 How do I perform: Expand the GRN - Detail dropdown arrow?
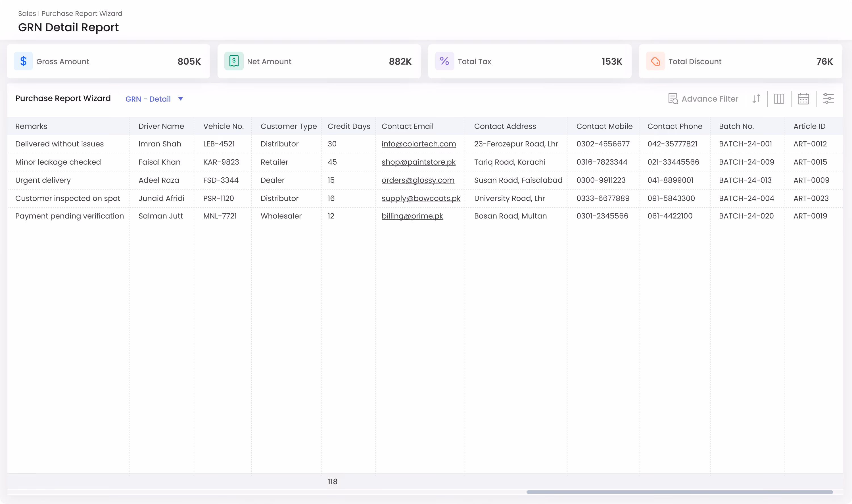click(180, 99)
